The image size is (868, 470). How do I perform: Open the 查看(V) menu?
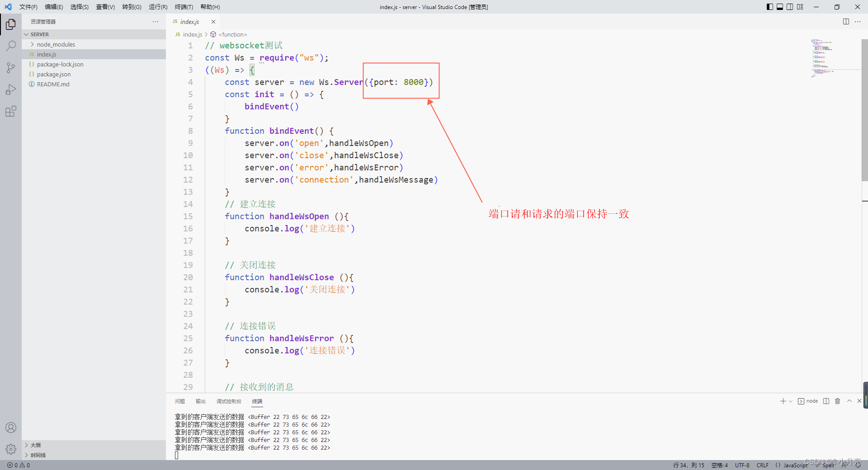(x=105, y=7)
